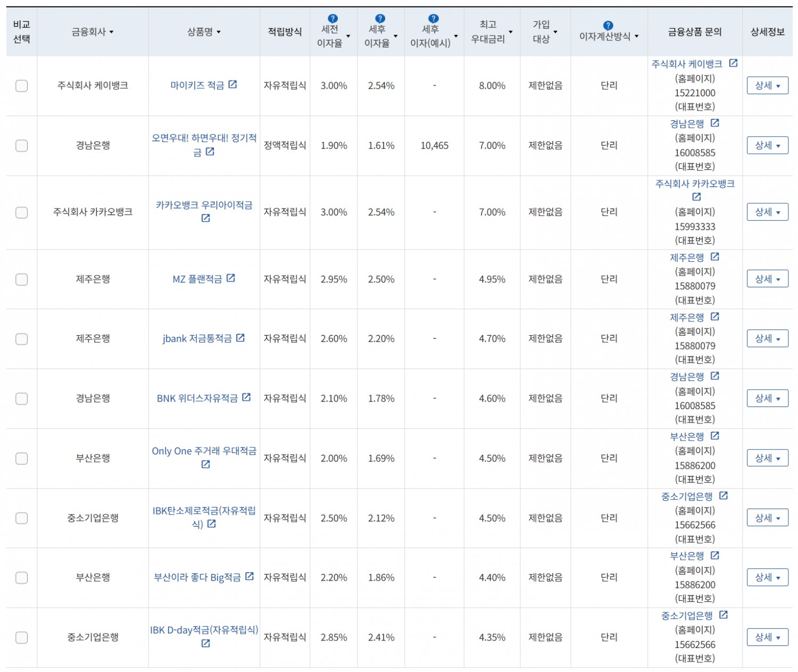
Task: Click help icon above 세전 이자율
Action: [x=333, y=19]
